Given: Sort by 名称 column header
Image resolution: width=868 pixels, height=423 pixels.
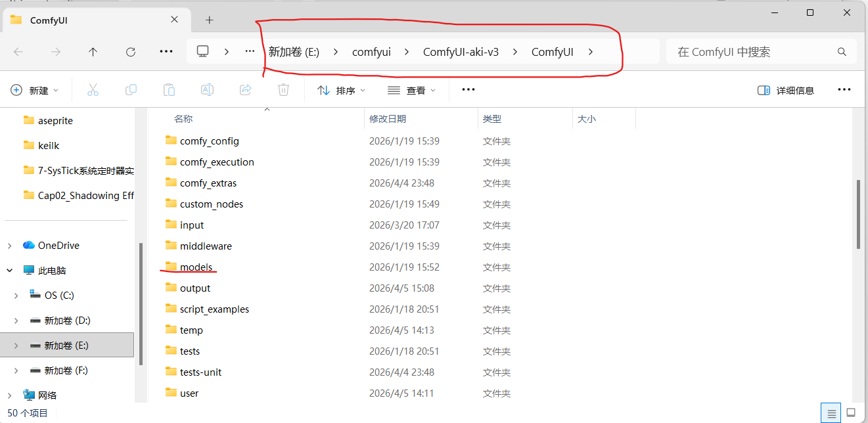Looking at the screenshot, I should tap(183, 119).
